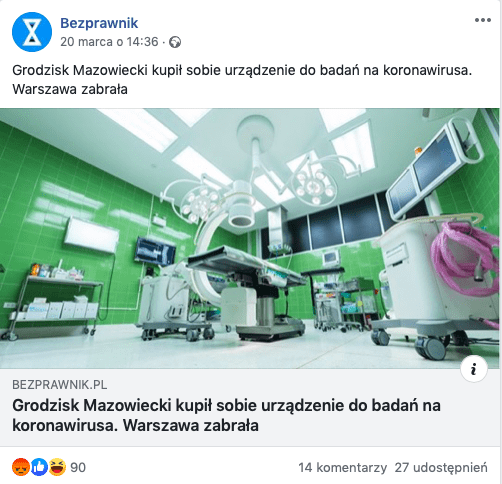
Task: Click the caption's 'Warszawa zabrała' second line
Action: tap(70, 89)
